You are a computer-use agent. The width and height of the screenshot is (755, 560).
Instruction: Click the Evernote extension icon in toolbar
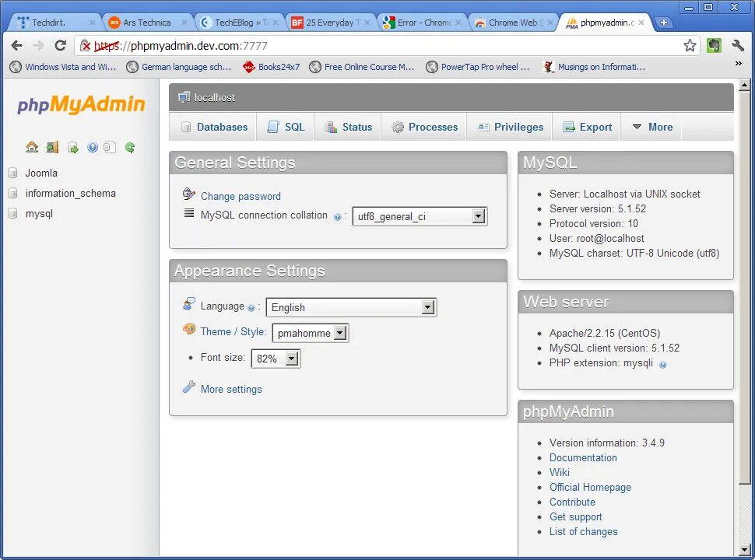714,46
